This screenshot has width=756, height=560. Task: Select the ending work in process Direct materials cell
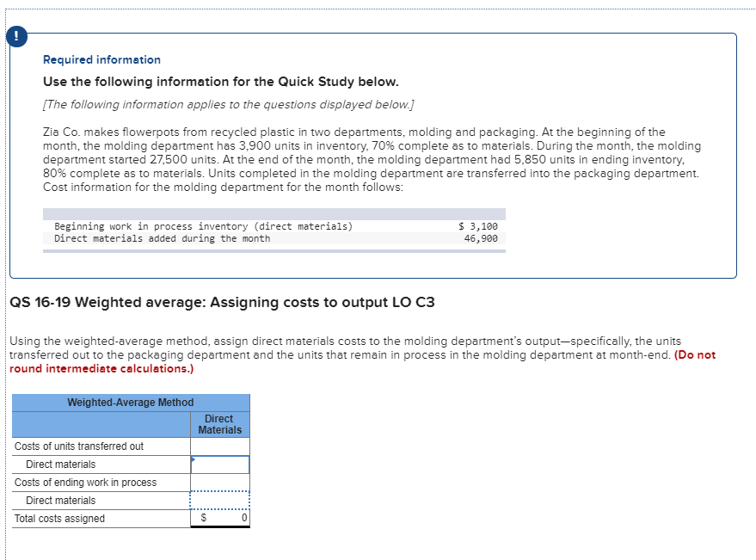coord(220,501)
